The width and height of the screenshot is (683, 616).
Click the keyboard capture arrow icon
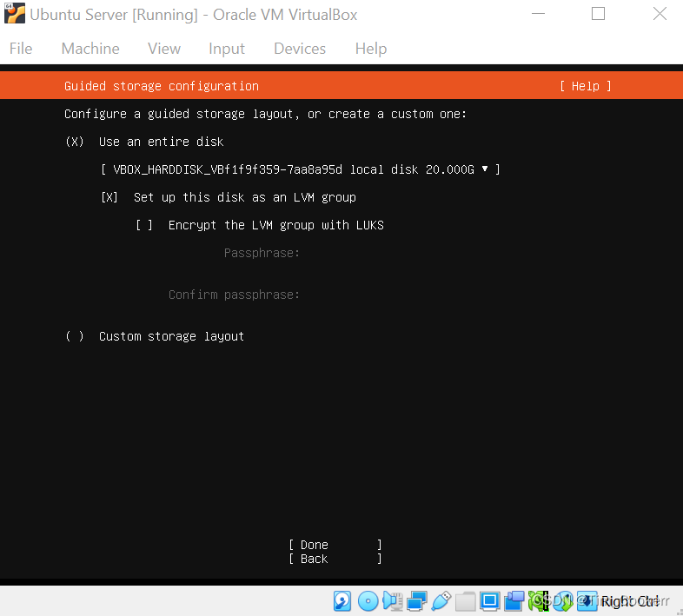[587, 601]
